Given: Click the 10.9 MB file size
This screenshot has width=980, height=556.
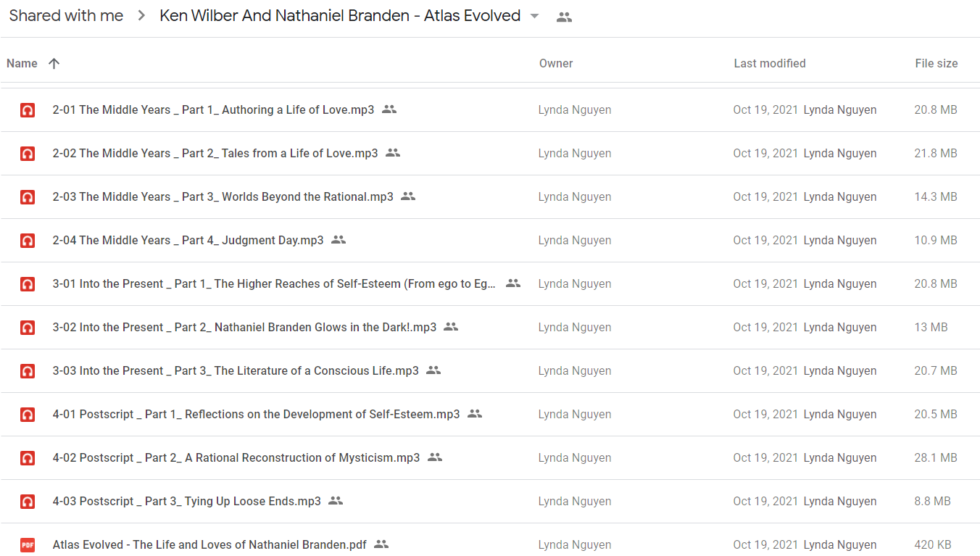Looking at the screenshot, I should pos(936,241).
